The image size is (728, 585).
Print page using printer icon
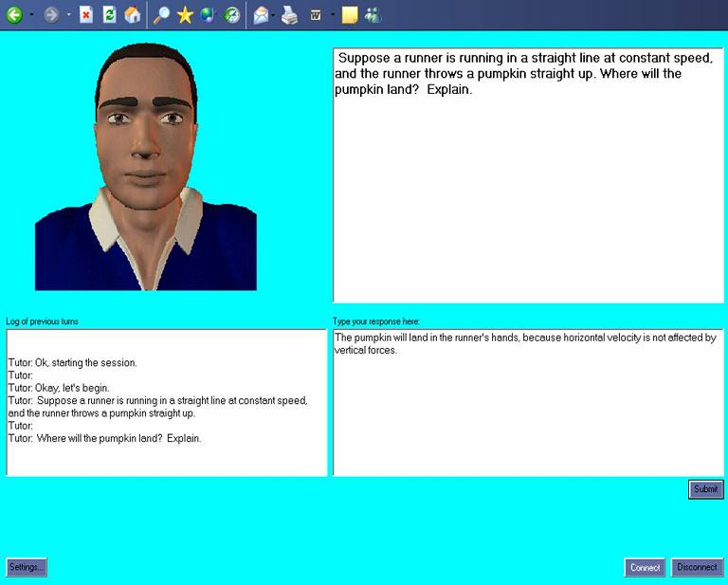[290, 15]
